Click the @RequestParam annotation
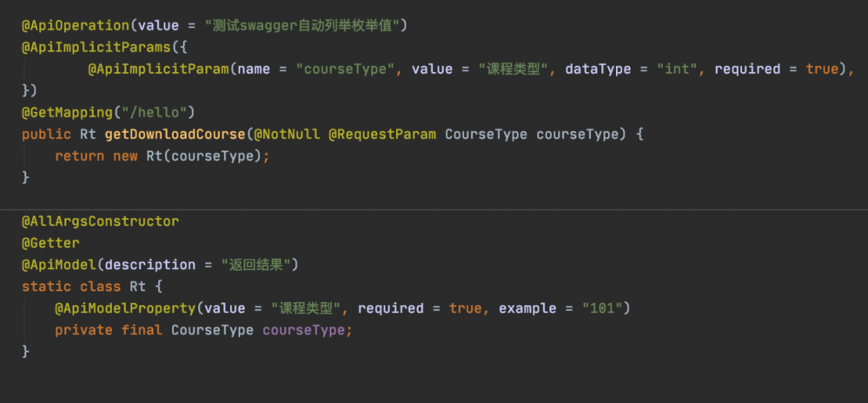The image size is (868, 403). 382,135
